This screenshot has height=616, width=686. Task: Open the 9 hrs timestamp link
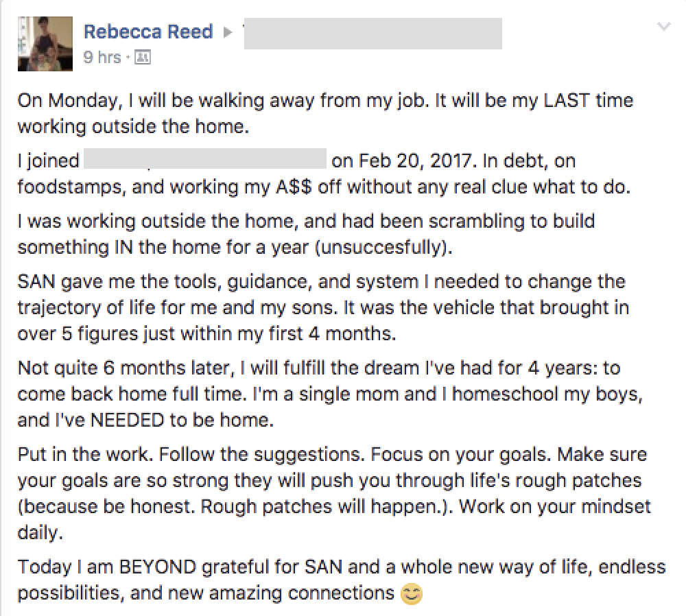click(102, 58)
